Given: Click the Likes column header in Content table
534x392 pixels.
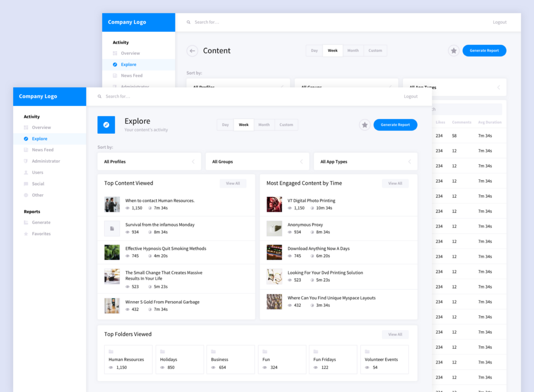Looking at the screenshot, I should pos(441,122).
